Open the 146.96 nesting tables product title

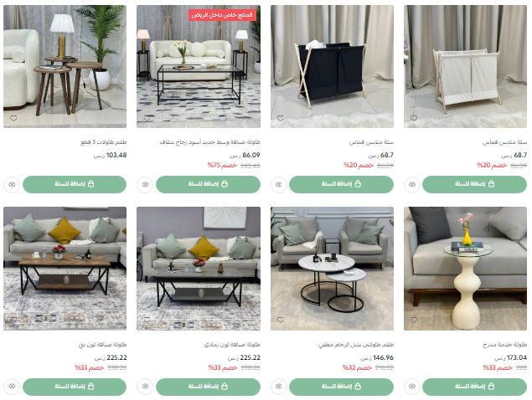tap(356, 345)
